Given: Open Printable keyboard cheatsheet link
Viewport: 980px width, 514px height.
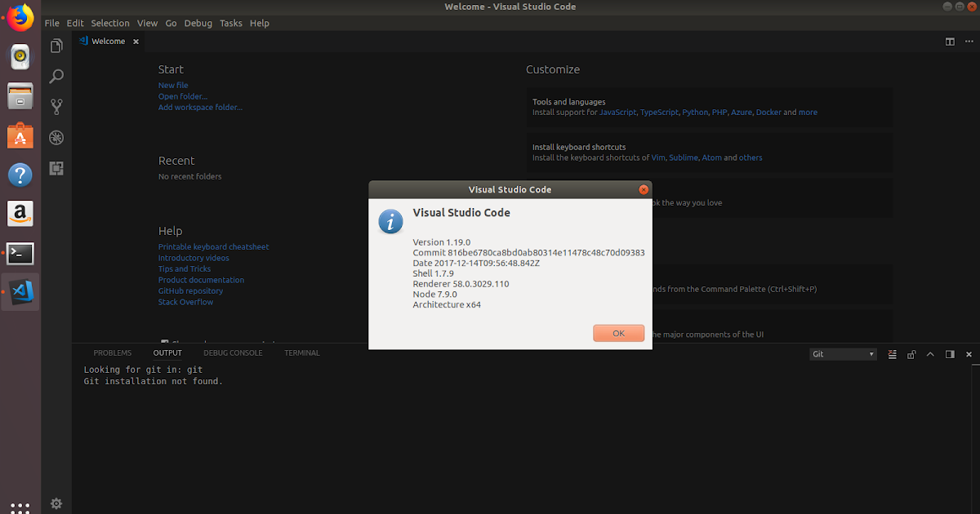Looking at the screenshot, I should pos(213,246).
